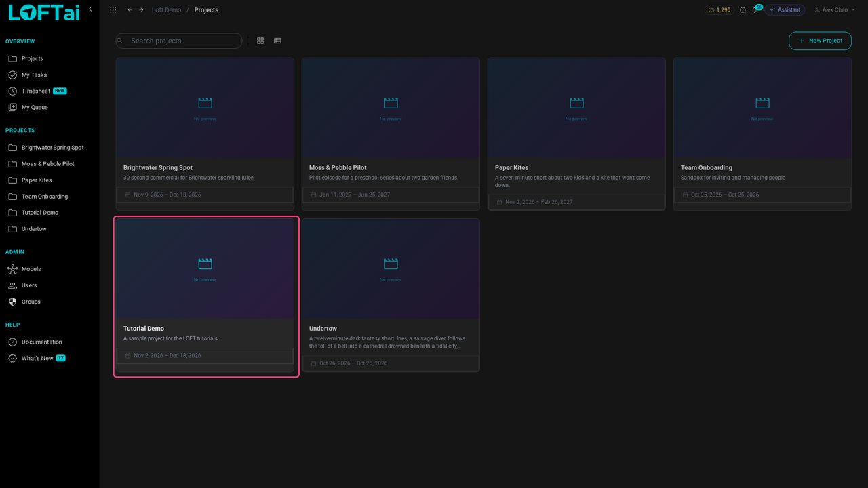Viewport: 868px width, 488px height.
Task: Click date range Jan 11, 2027 – Jun 25, 2027
Action: coord(355,195)
